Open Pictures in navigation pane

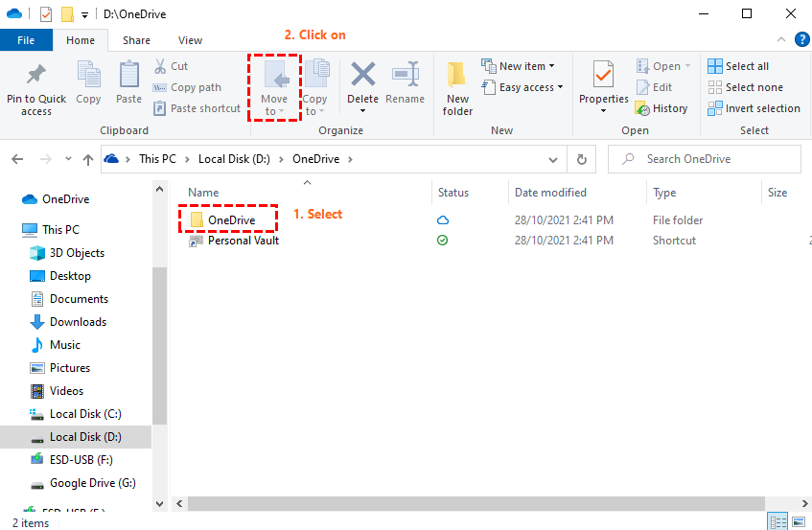pos(69,368)
